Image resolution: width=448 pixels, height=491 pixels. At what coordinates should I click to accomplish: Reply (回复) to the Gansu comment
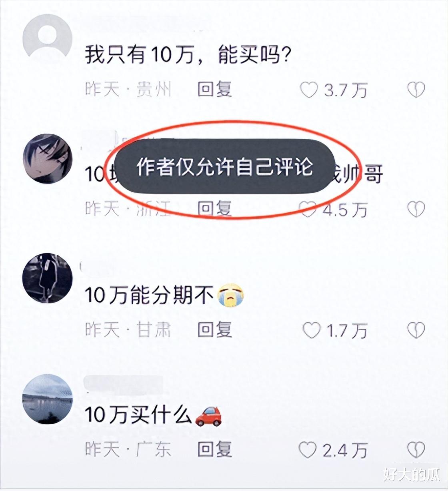point(215,330)
